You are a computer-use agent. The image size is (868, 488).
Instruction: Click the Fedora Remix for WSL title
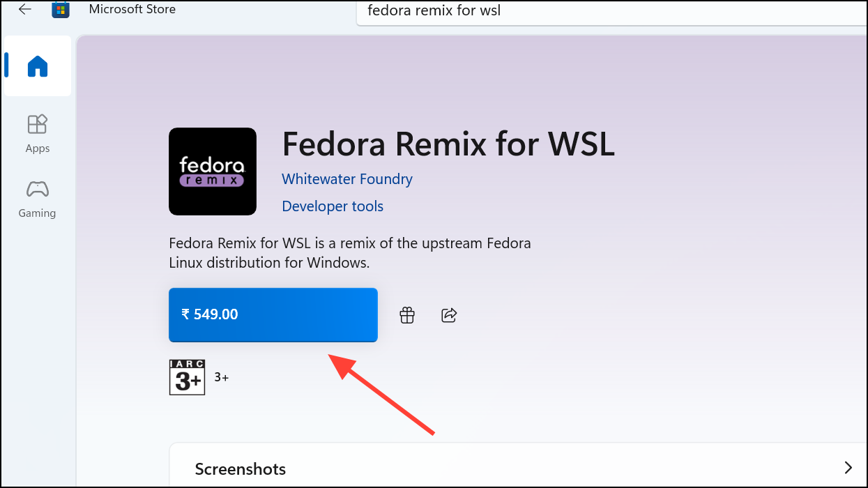tap(448, 144)
